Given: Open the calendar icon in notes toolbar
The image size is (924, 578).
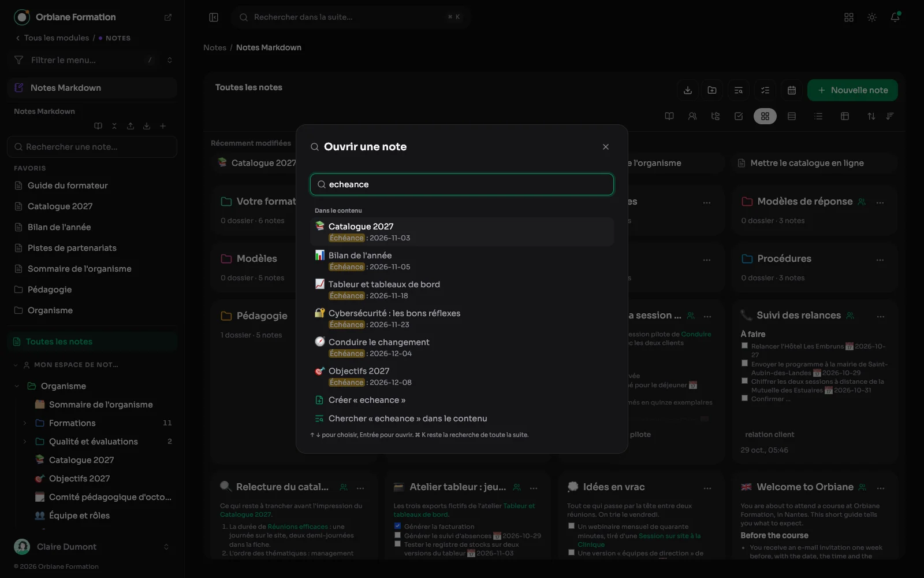Looking at the screenshot, I should 792,90.
